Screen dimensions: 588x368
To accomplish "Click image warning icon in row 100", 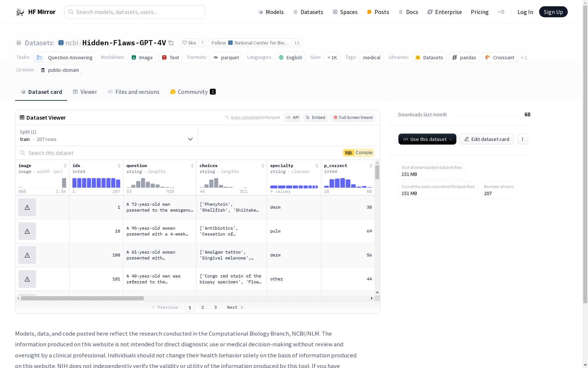I will 27,255.
